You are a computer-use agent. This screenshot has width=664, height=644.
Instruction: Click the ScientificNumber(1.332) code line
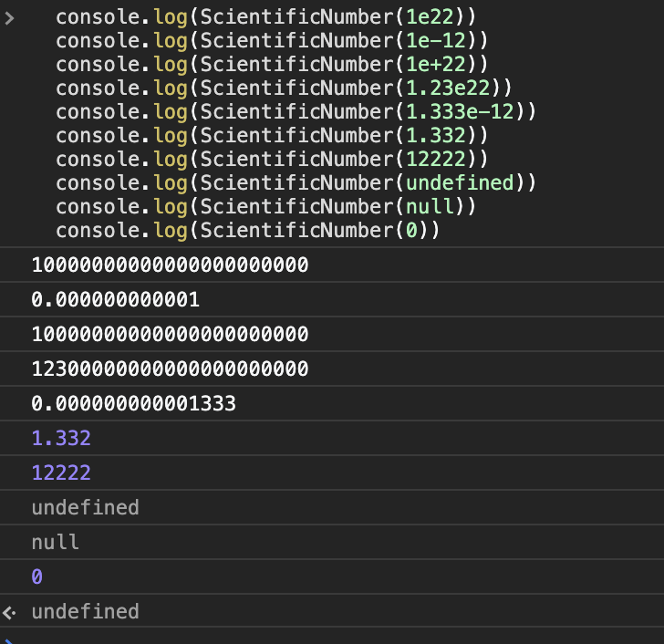[271, 136]
